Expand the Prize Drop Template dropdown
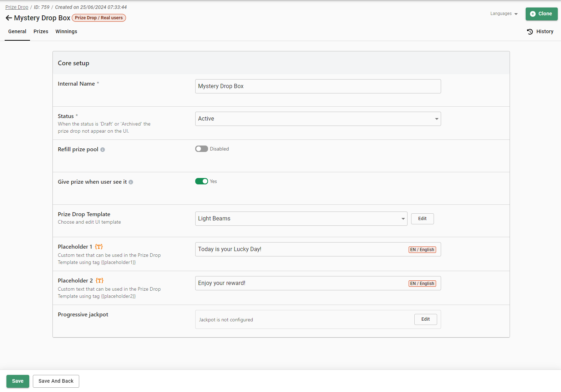 301,219
